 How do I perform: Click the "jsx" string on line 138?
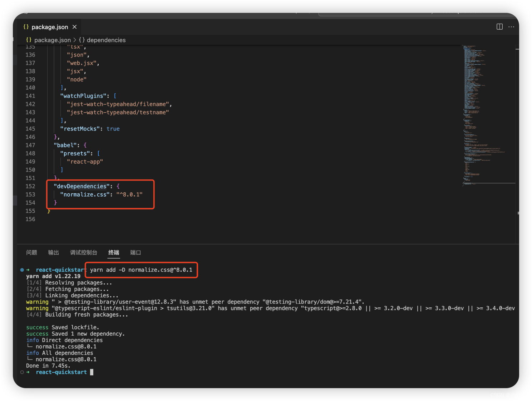(75, 71)
